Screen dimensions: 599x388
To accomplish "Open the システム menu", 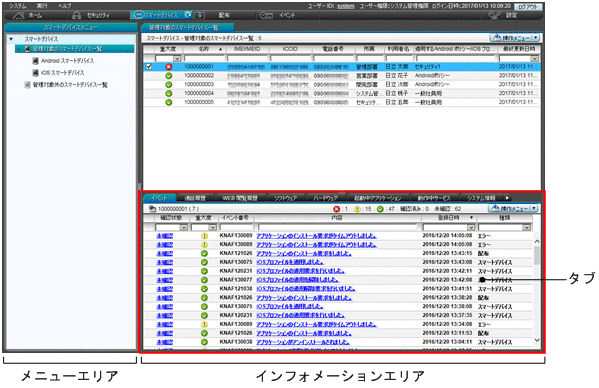I will coord(18,6).
